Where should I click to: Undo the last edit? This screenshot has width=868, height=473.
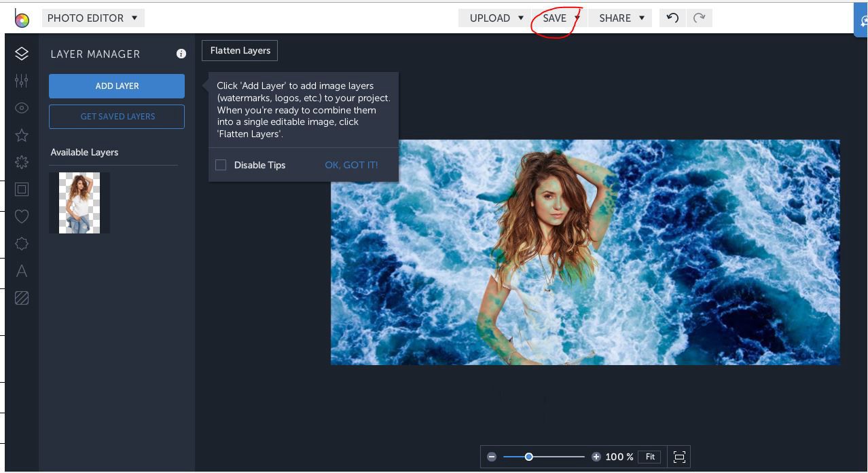[672, 18]
